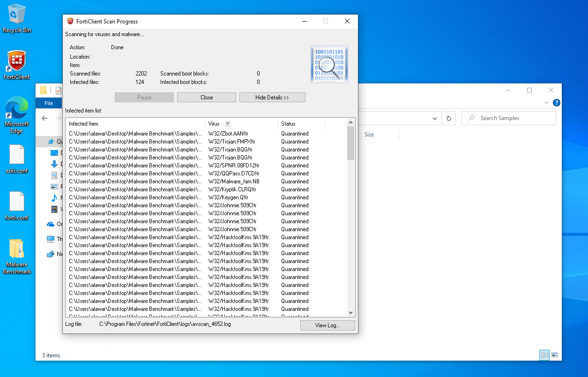Switch Explorer to details list view

544,355
